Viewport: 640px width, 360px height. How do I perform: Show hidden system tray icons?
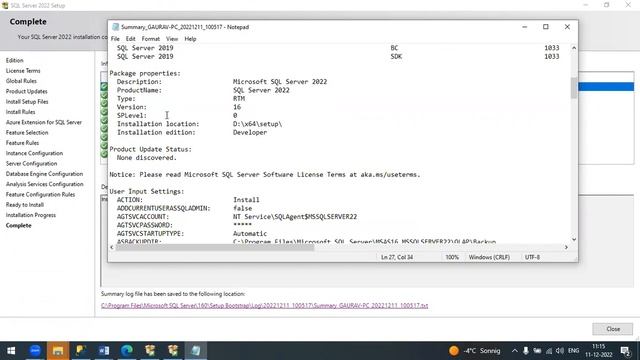(515, 351)
